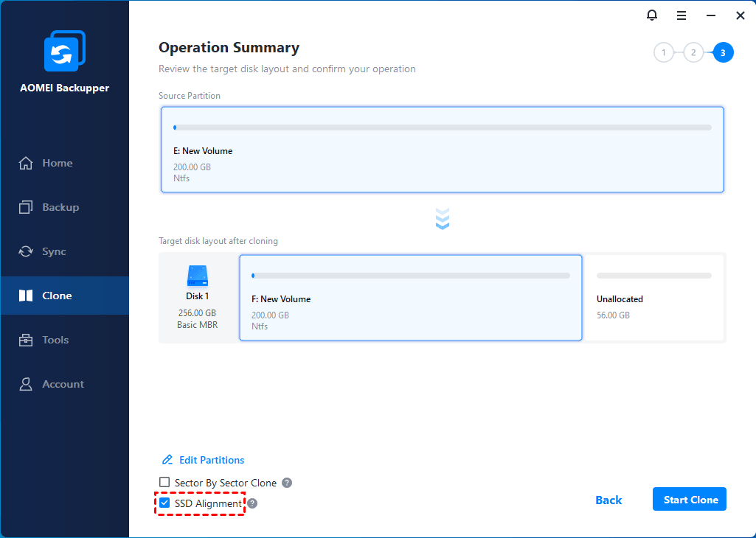The height and width of the screenshot is (538, 756).
Task: Open the Account section in sidebar
Action: coord(63,384)
